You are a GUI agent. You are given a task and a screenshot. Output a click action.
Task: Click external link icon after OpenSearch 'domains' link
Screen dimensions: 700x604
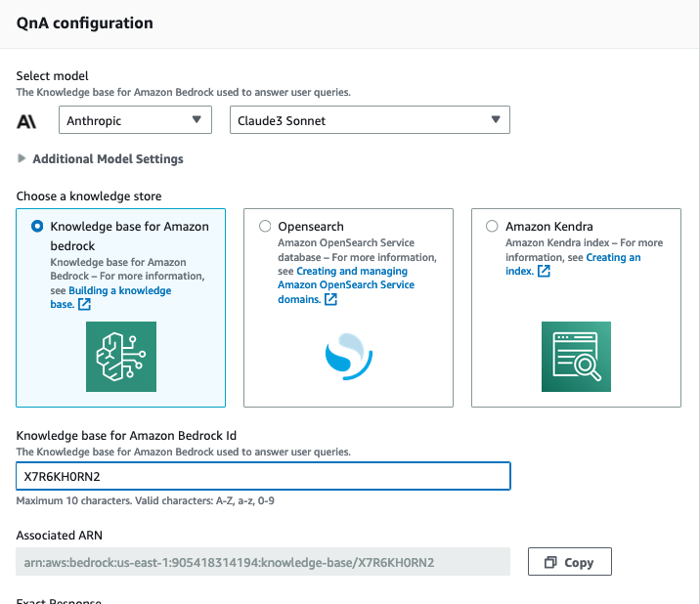click(x=330, y=299)
